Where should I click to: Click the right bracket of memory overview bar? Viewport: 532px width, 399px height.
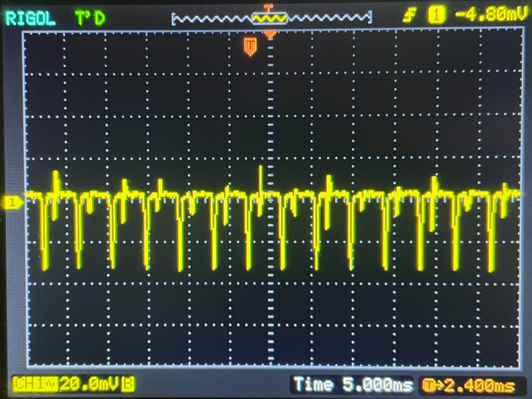pos(371,17)
